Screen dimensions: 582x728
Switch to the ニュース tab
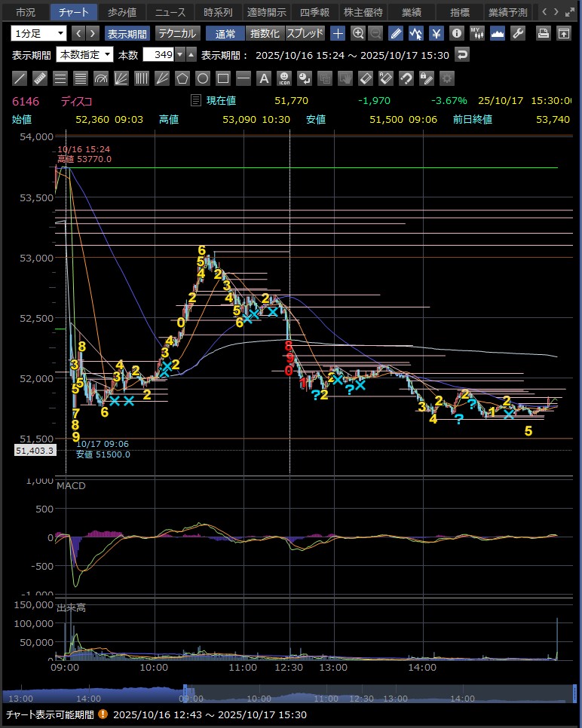[170, 12]
